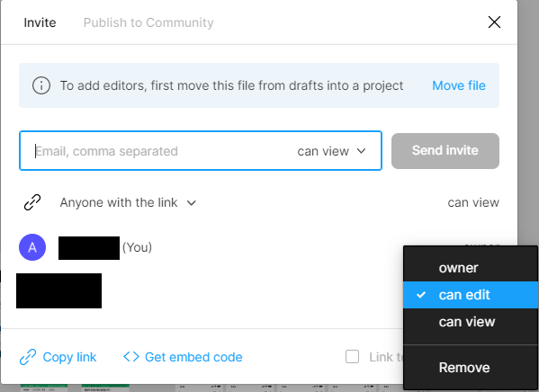539x392 pixels.
Task: Click the Send invite button
Action: (445, 151)
